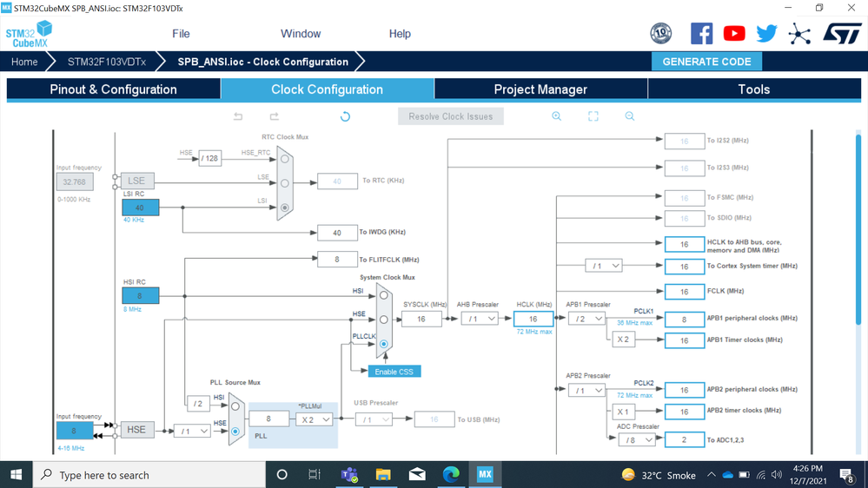The image size is (868, 488).
Task: Click the Windows taskbar search box
Action: pyautogui.click(x=149, y=475)
